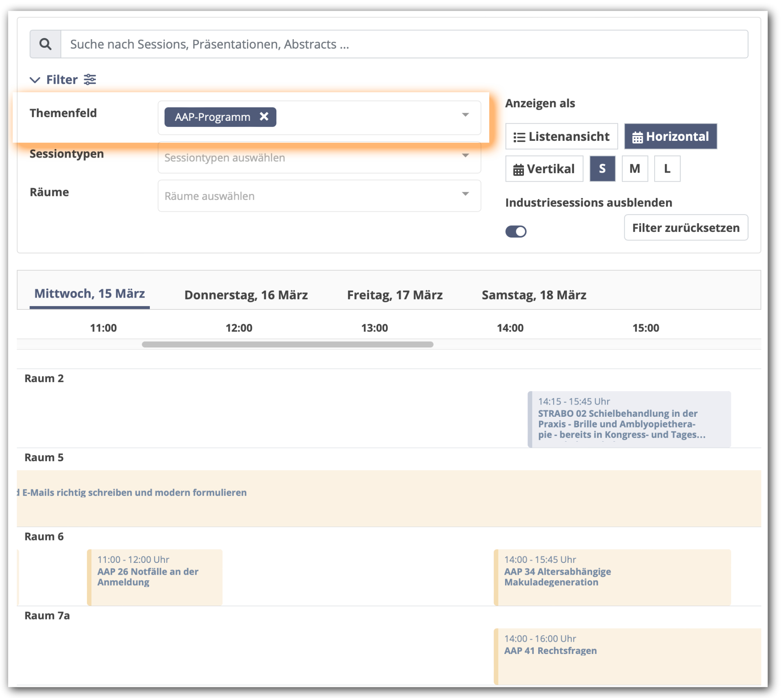This screenshot has width=784, height=698.
Task: Select the Horizontal calendar view
Action: click(x=670, y=136)
